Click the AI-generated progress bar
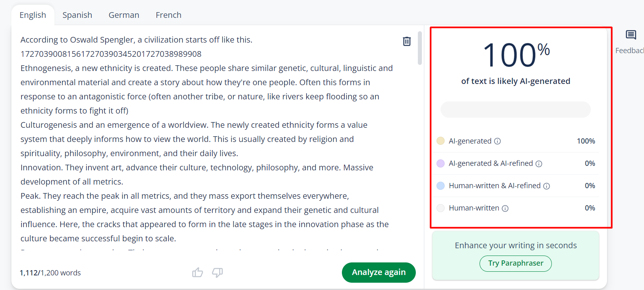 click(x=515, y=110)
